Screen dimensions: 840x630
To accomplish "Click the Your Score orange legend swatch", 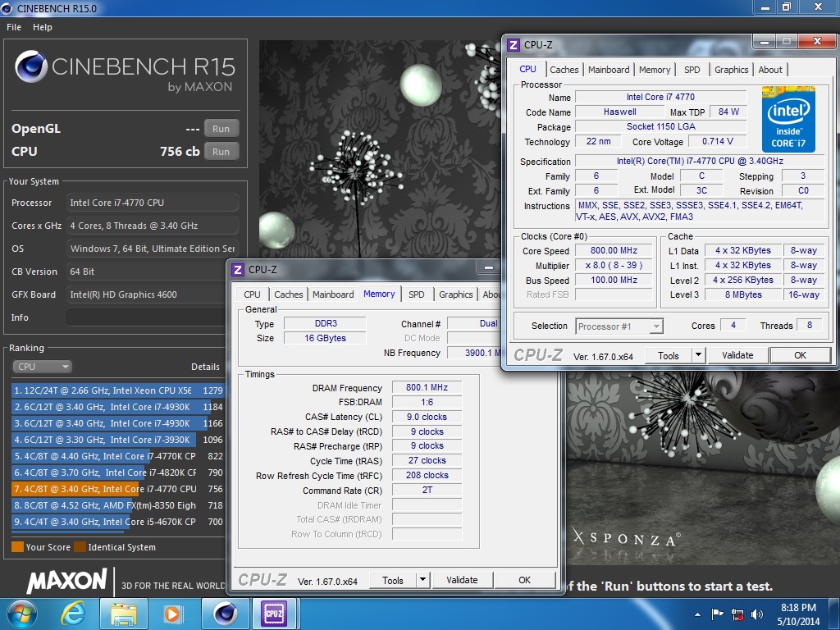I will click(x=18, y=547).
